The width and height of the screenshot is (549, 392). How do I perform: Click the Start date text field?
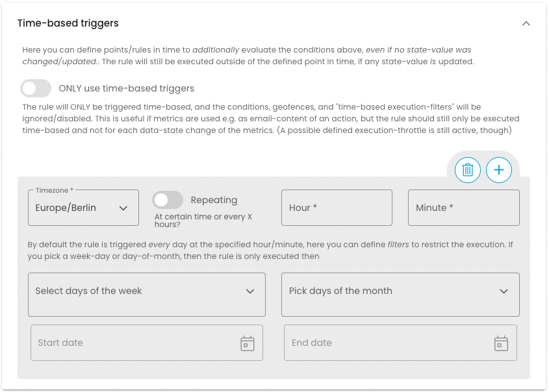tap(130, 343)
